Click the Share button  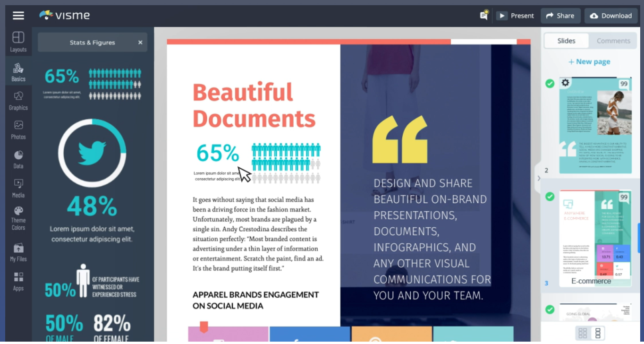pos(560,15)
